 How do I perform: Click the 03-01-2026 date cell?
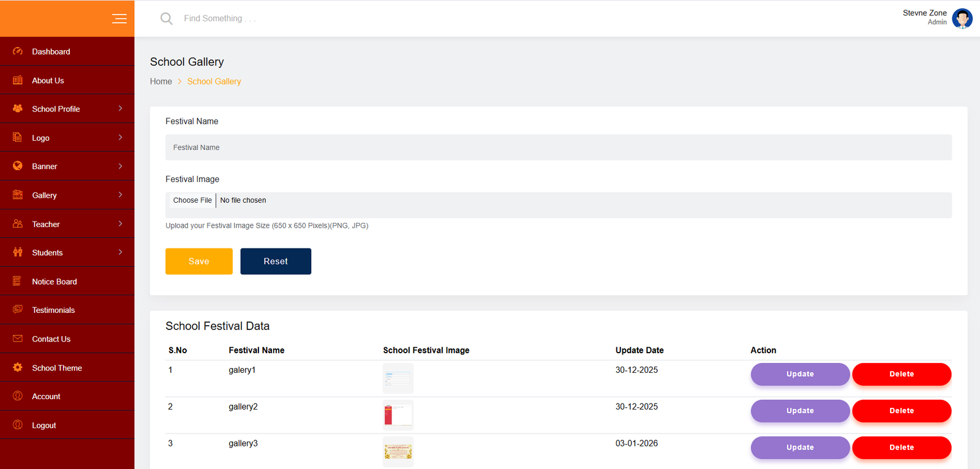[x=636, y=443]
